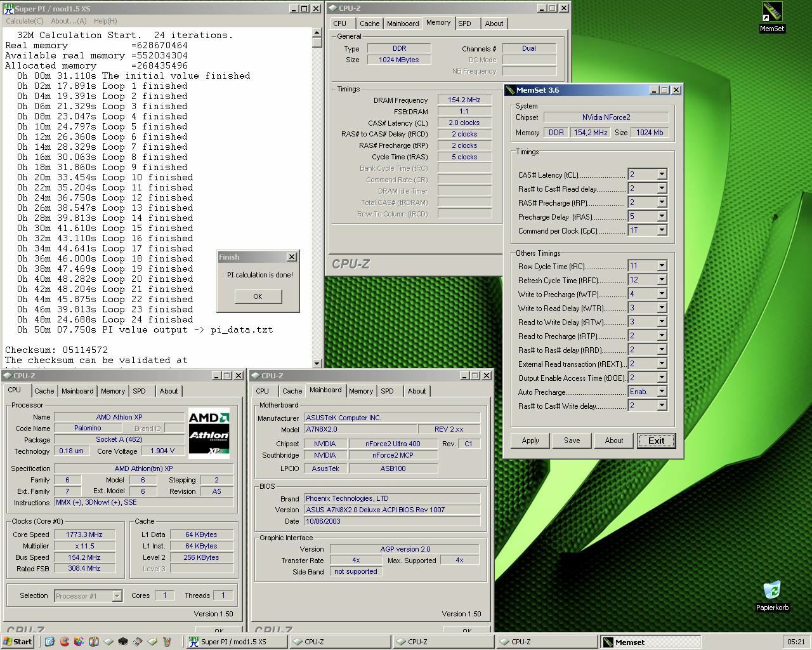The height and width of the screenshot is (650, 812).
Task: Expand CAS# Latency (tCL) dropdown in MemSet
Action: (x=662, y=175)
